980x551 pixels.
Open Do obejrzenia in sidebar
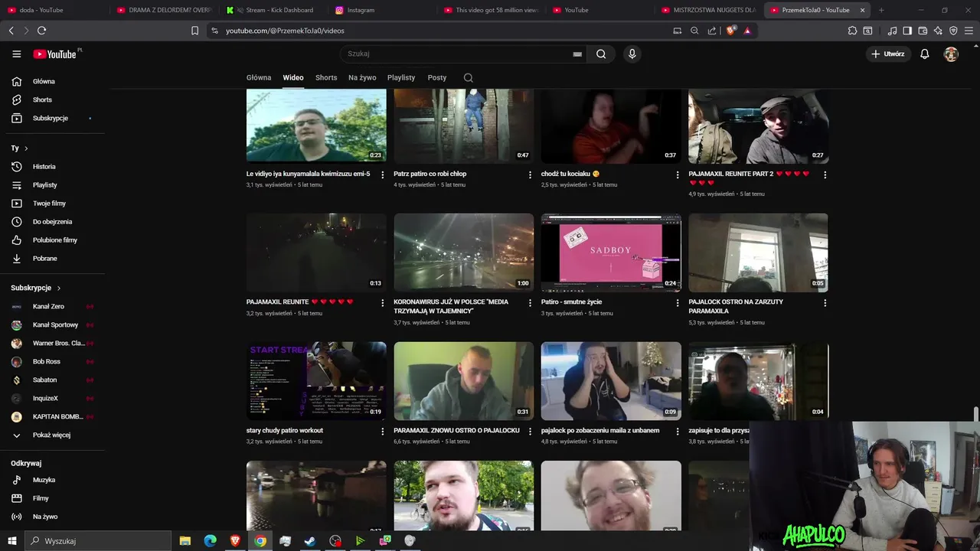pyautogui.click(x=52, y=221)
